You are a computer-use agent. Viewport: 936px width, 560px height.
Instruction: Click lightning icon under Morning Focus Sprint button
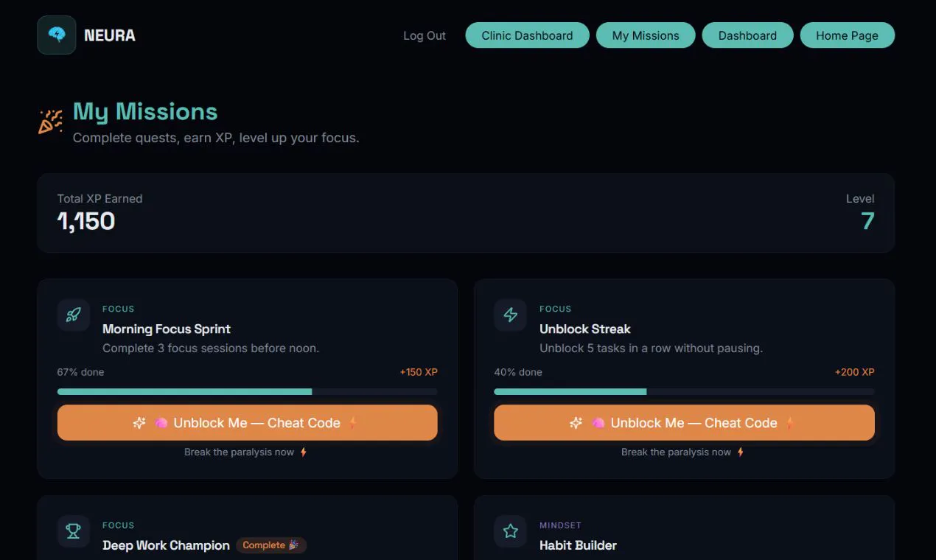click(303, 452)
